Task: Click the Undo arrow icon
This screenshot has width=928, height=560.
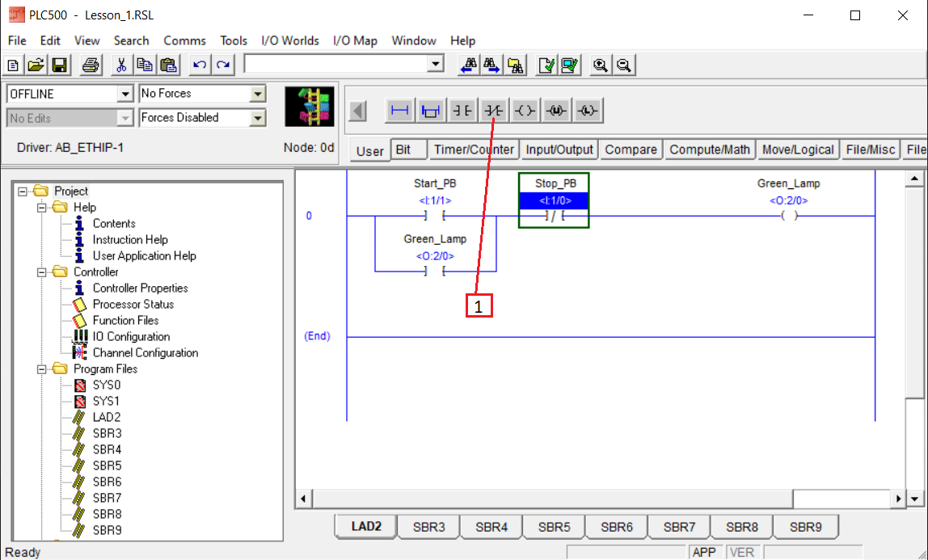Action: click(200, 65)
